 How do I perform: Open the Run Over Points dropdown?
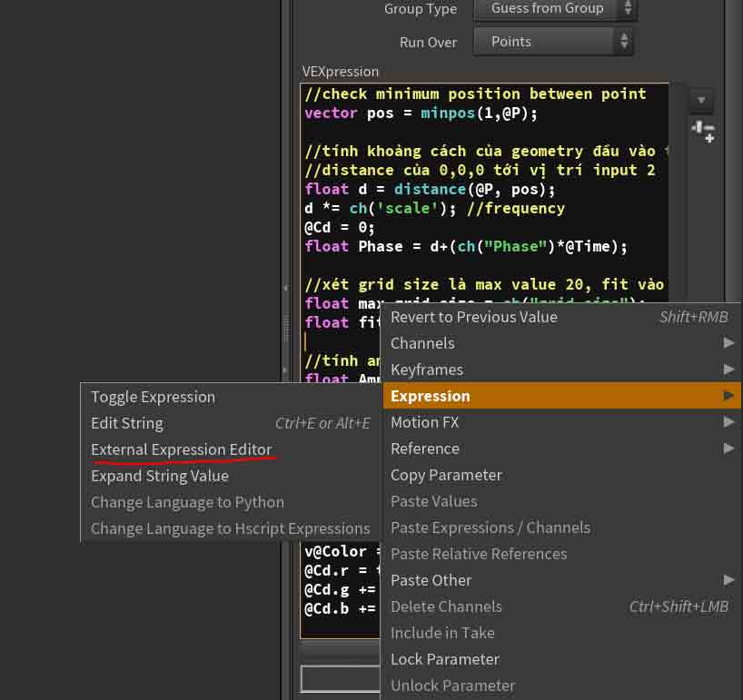point(553,42)
